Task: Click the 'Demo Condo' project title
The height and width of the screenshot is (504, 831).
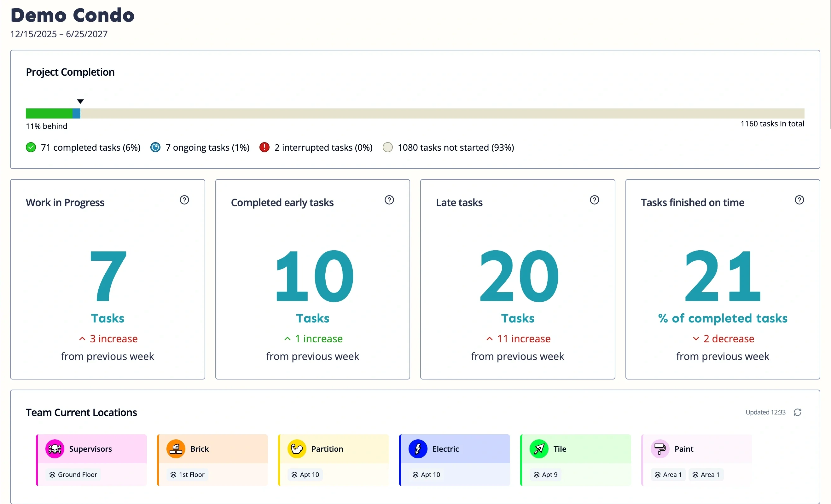Action: 73,15
